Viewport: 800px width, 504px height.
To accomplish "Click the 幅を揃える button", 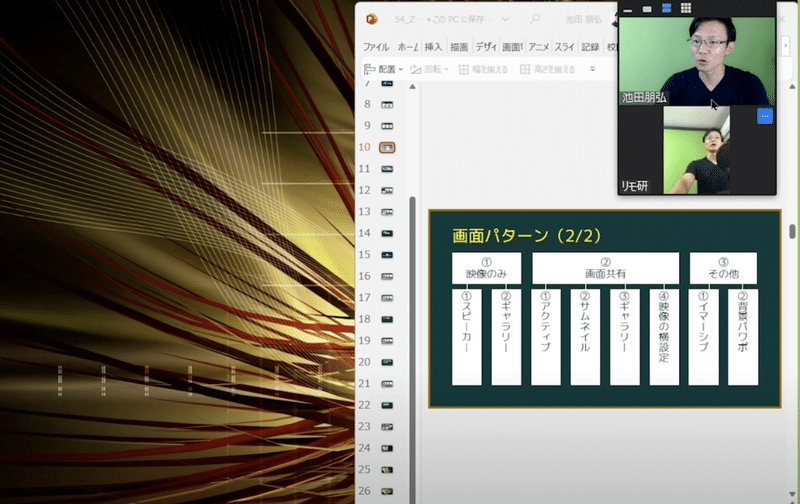I will [483, 69].
